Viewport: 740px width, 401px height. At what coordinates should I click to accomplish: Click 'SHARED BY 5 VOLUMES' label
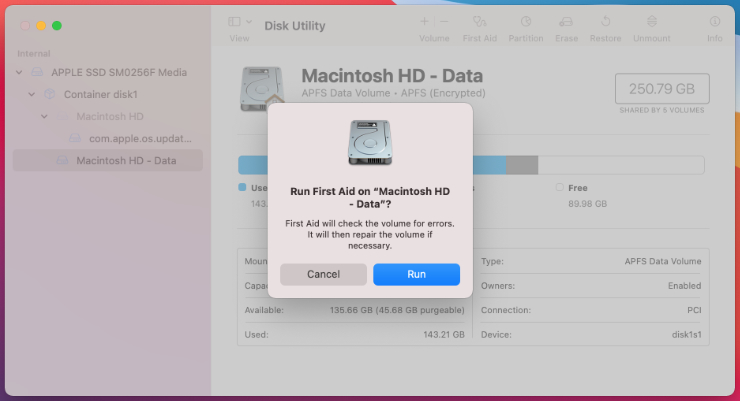pyautogui.click(x=662, y=110)
